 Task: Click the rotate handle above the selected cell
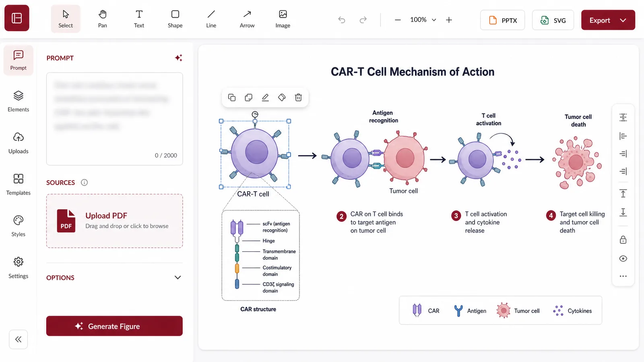click(255, 115)
